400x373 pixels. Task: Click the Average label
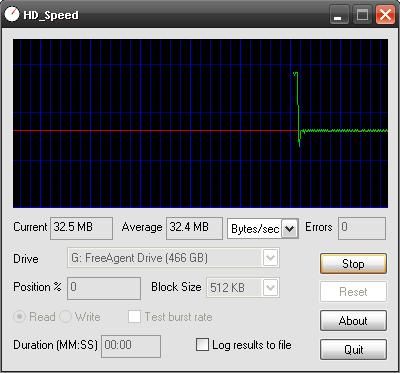pyautogui.click(x=142, y=227)
